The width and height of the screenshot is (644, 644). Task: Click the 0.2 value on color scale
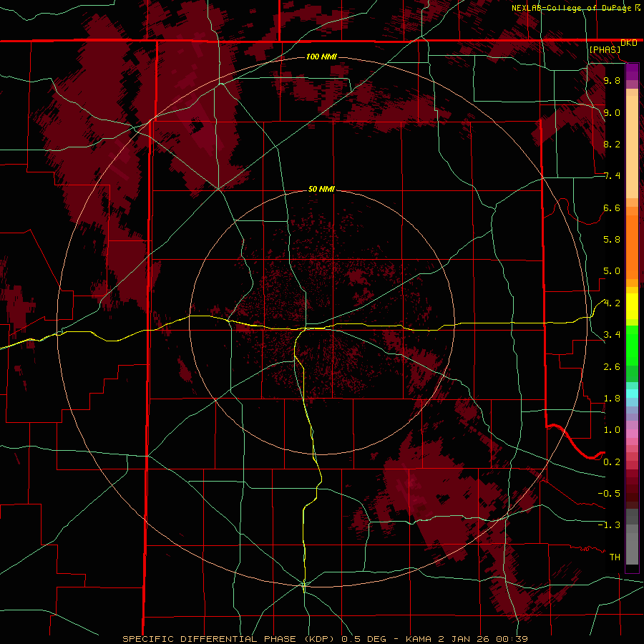(x=612, y=462)
